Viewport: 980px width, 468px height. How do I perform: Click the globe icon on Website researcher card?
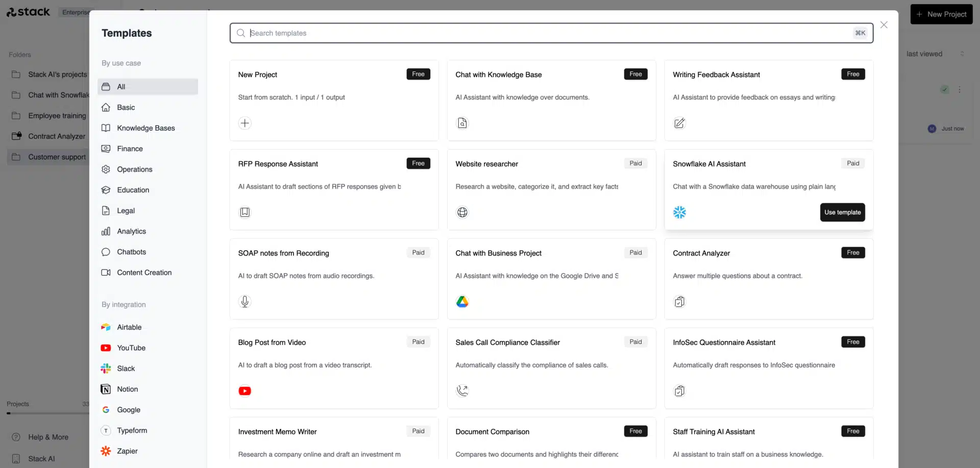click(462, 212)
